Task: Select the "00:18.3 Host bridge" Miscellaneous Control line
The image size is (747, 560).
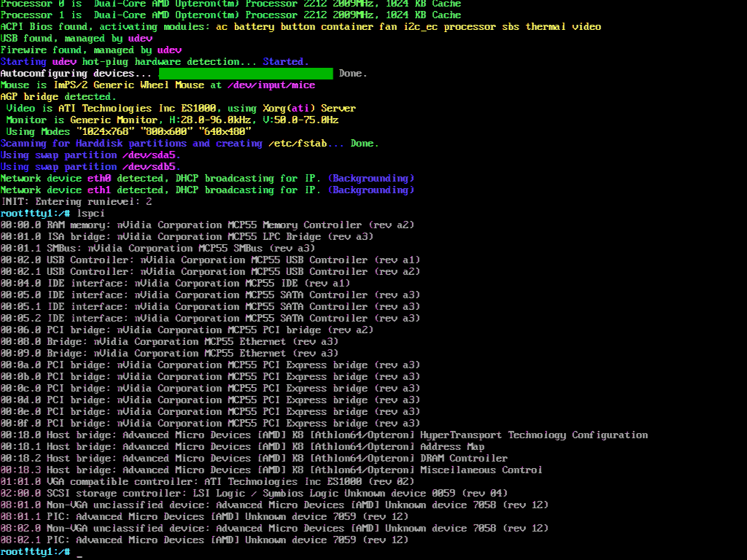Action: (271, 470)
